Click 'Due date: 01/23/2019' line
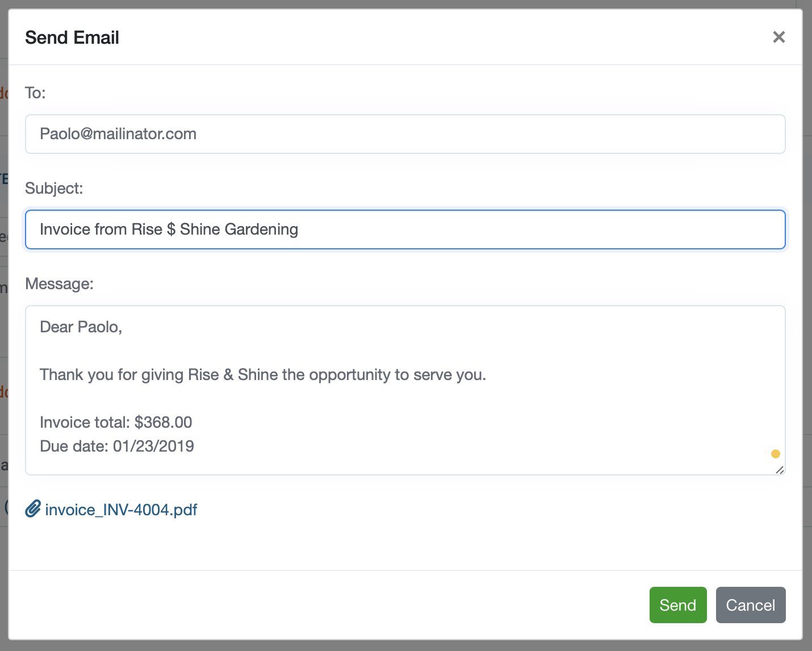Screen dimensions: 812x651 tap(117, 446)
